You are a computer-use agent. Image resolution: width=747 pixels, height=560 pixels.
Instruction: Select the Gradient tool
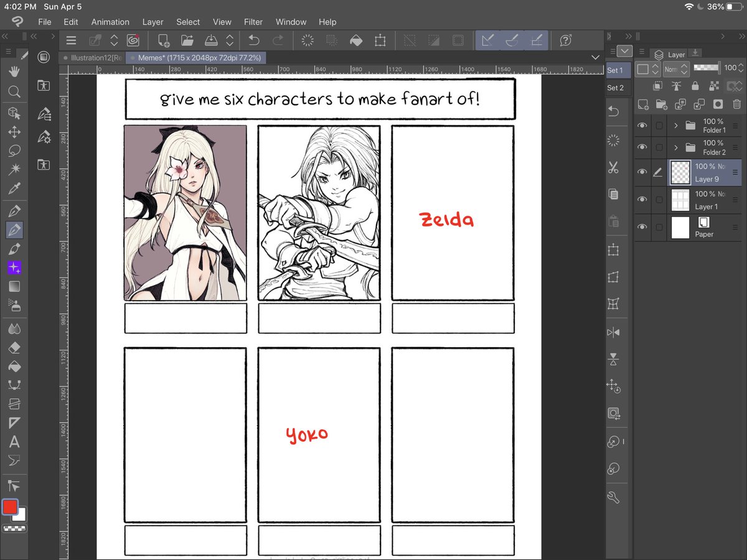(14, 287)
